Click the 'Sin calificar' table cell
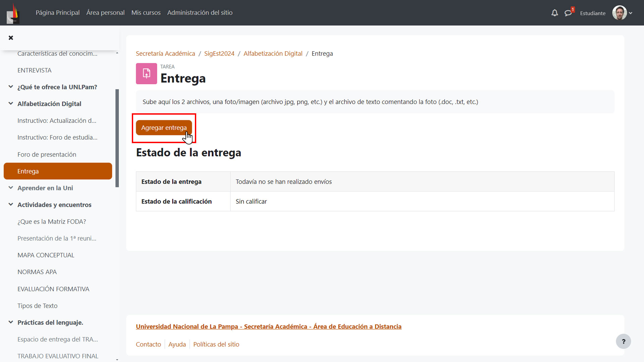 click(x=422, y=201)
